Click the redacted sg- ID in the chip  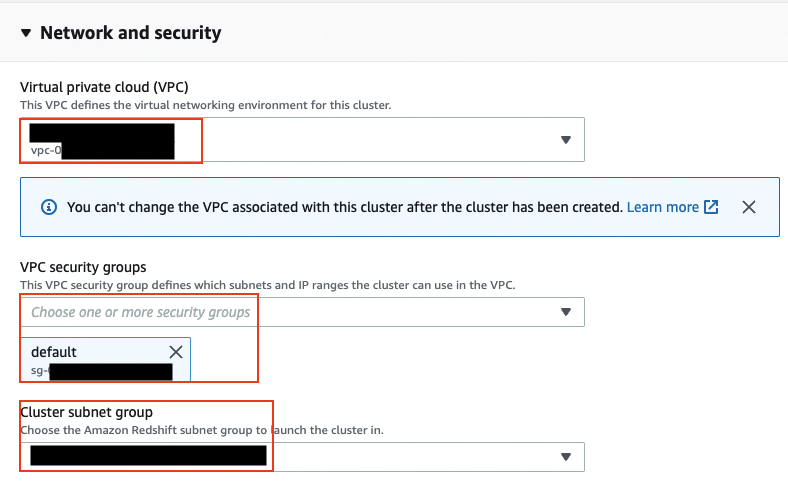coord(108,371)
